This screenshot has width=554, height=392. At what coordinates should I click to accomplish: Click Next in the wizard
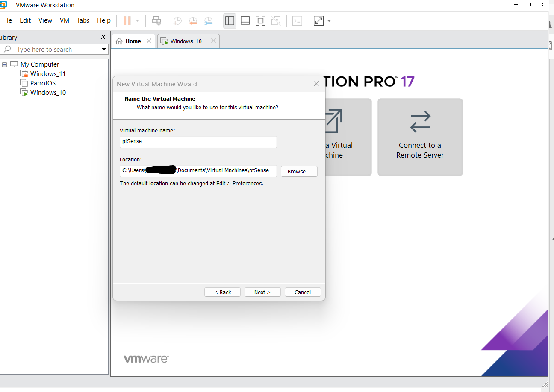262,292
